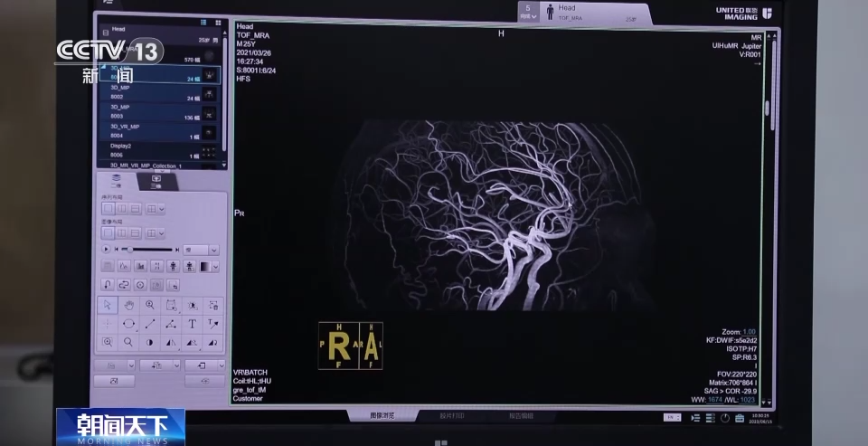The image size is (868, 446).
Task: Toggle the image invert contrast tool
Action: click(150, 342)
